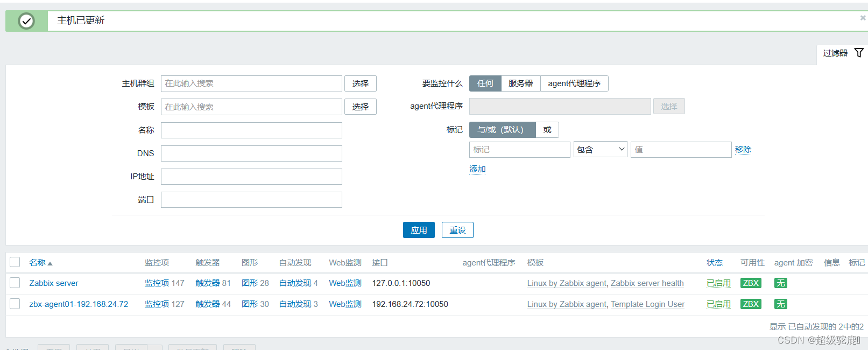Screen dimensions: 868x350
Task: Select 或 tag mode
Action: [x=547, y=130]
